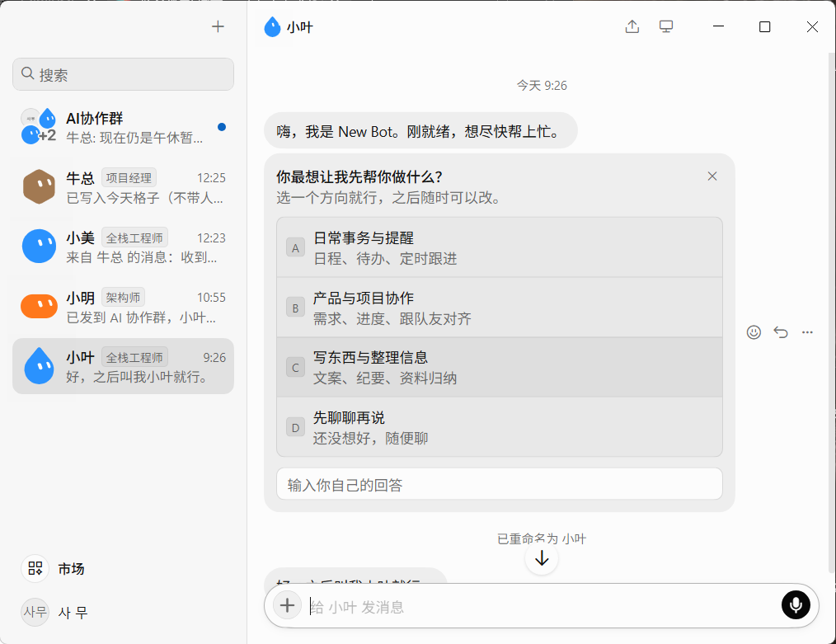Screen dimensions: 836x644
Task: Click the microphone voice input button
Action: (x=796, y=605)
